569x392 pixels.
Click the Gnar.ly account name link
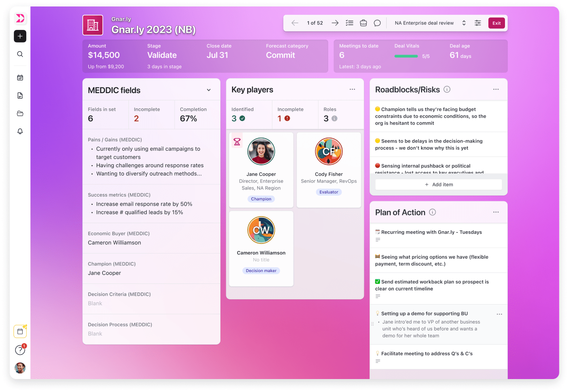(121, 19)
